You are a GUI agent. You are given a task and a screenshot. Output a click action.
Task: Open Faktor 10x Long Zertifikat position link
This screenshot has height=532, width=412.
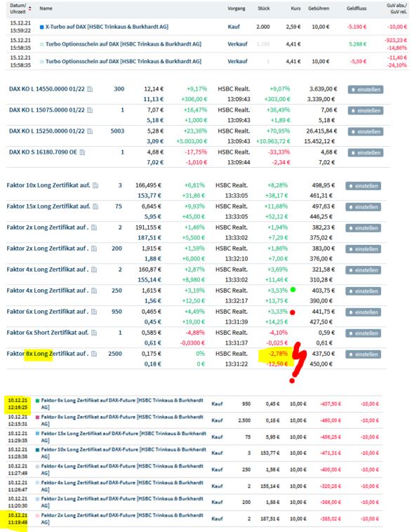[48, 185]
